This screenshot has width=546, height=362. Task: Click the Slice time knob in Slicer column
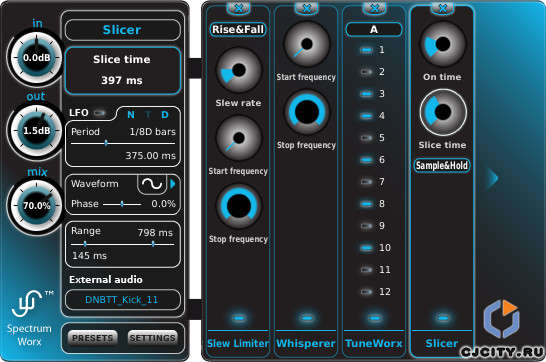(443, 112)
